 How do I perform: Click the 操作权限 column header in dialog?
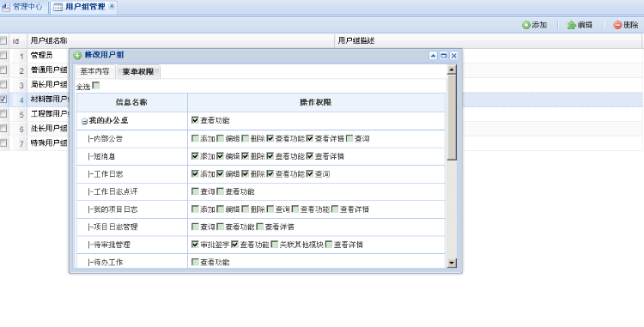click(316, 103)
